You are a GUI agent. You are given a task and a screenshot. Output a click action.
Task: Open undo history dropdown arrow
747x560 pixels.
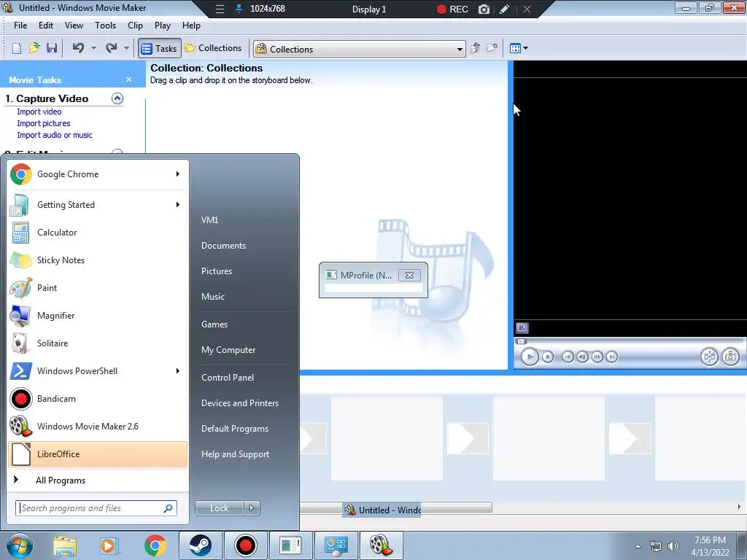click(x=93, y=48)
